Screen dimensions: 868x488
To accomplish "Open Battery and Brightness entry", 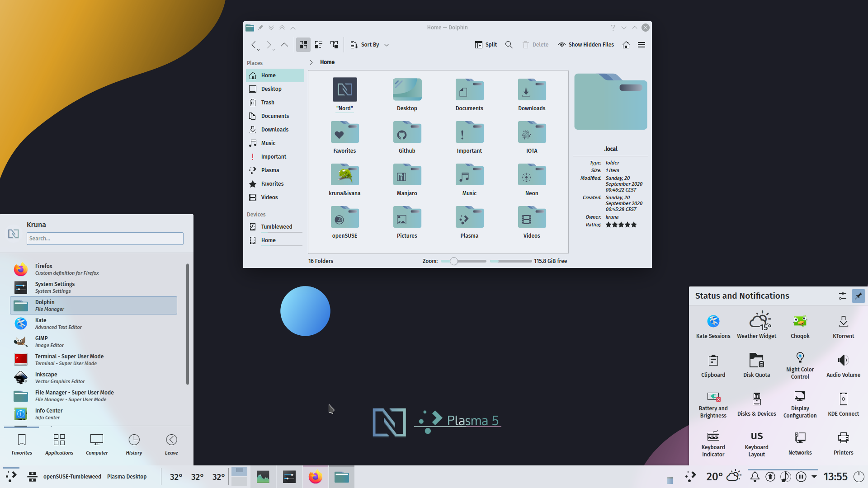I will [713, 405].
